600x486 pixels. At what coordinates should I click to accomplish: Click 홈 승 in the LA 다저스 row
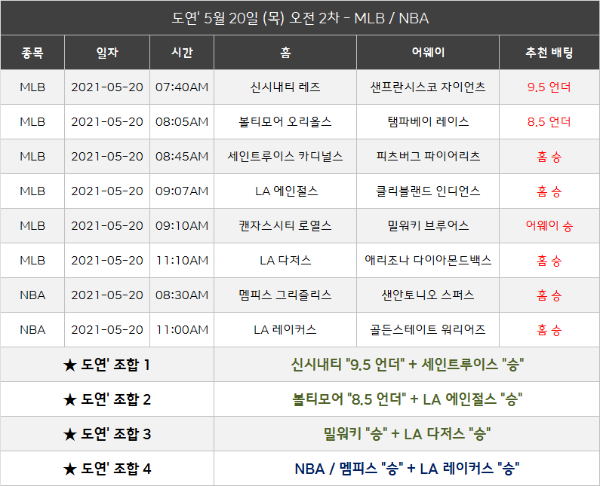pos(549,261)
